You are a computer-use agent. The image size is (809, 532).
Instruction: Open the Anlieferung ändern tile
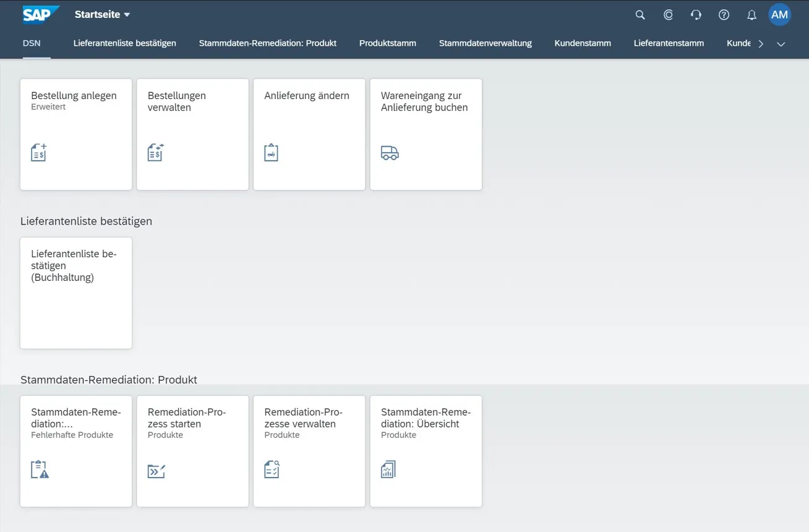(309, 134)
